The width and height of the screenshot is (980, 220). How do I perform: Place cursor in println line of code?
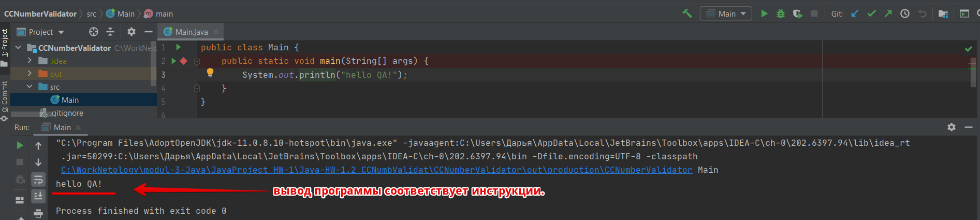pyautogui.click(x=325, y=75)
